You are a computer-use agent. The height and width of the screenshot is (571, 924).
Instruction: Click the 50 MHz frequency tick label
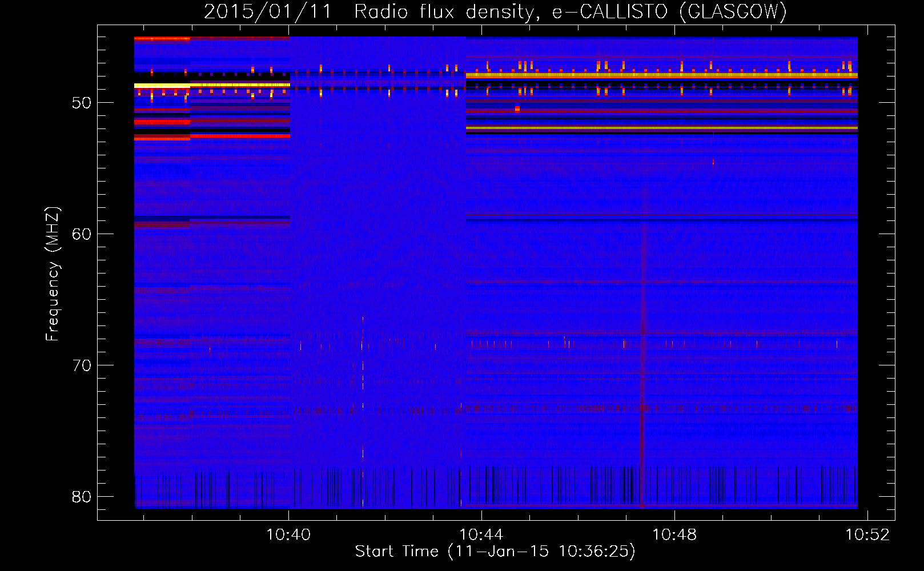click(82, 103)
